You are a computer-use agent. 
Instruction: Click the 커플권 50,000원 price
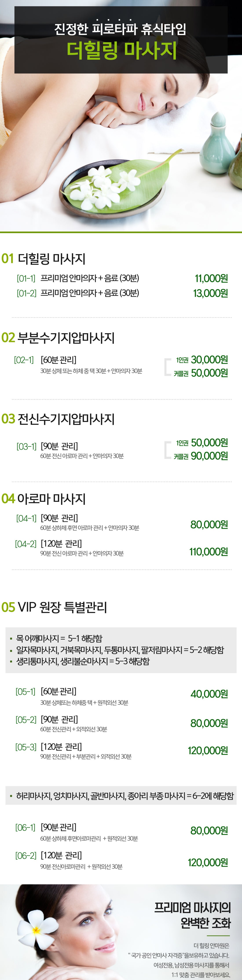tap(201, 373)
